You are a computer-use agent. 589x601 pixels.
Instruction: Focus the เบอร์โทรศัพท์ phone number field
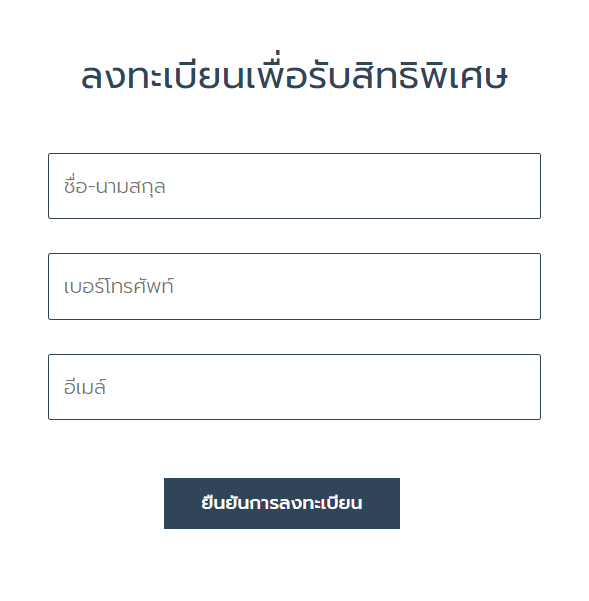(x=294, y=286)
